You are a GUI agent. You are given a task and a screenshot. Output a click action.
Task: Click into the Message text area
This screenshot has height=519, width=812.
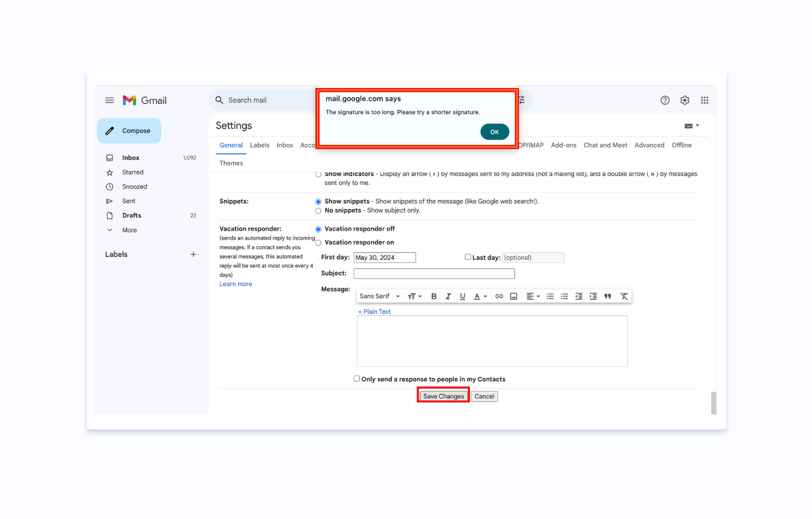coord(492,341)
